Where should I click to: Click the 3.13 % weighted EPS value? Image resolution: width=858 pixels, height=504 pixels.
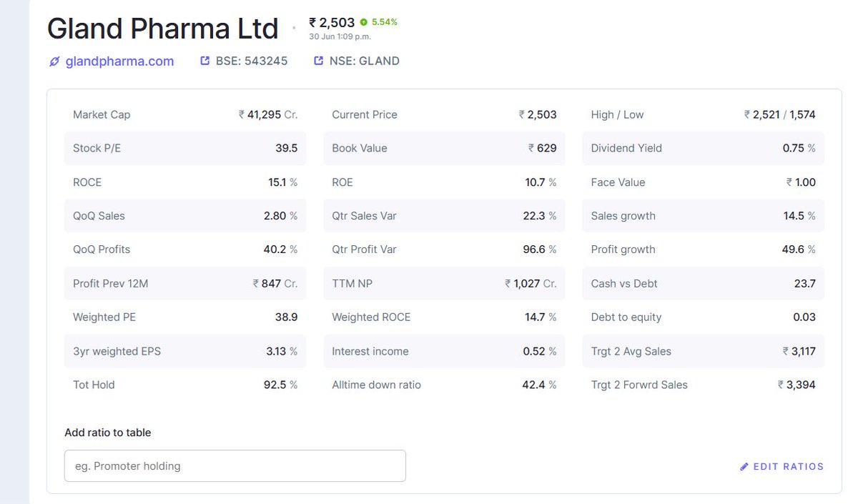[282, 351]
